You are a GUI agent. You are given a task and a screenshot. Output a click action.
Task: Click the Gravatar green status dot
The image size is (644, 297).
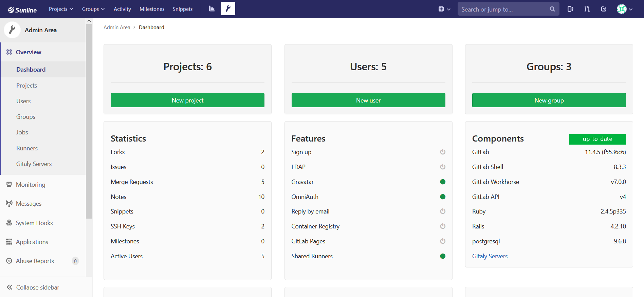click(443, 182)
